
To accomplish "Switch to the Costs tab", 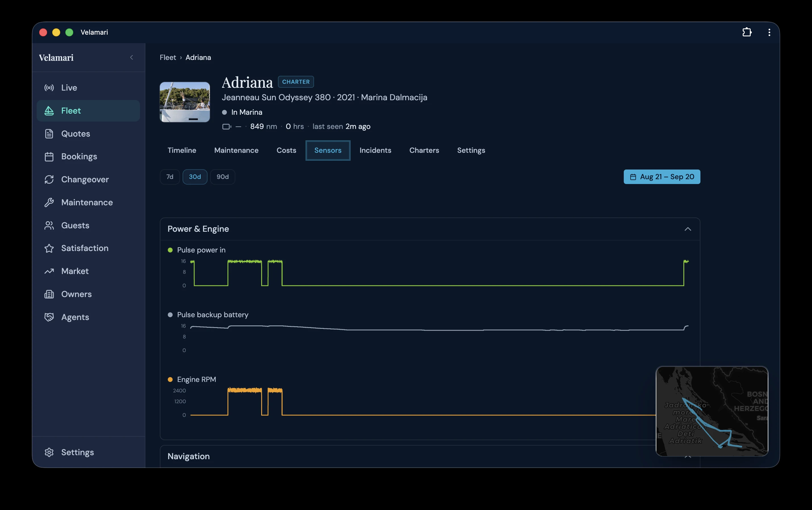I will (286, 151).
